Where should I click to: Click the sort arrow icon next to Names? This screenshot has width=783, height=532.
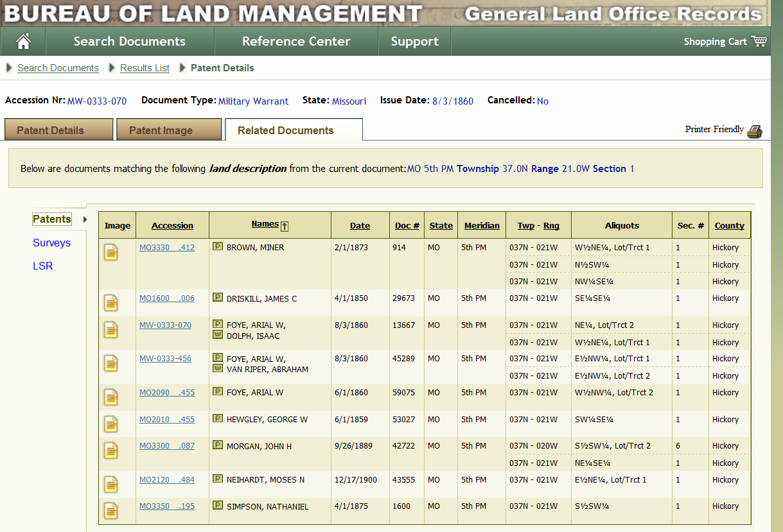[285, 225]
